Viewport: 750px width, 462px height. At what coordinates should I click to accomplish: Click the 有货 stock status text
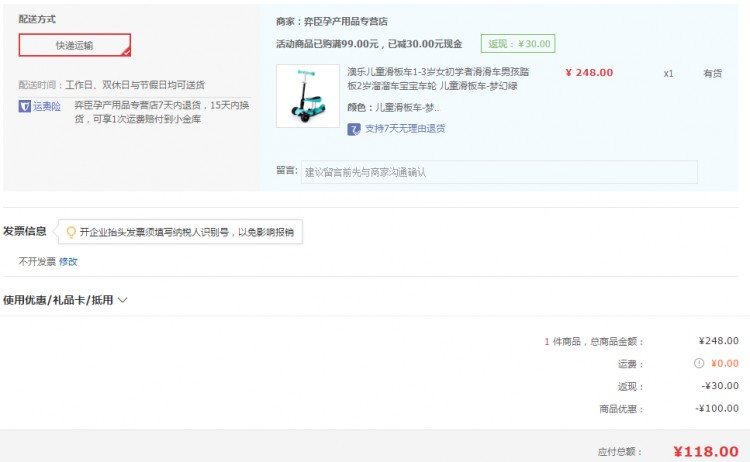tap(712, 73)
